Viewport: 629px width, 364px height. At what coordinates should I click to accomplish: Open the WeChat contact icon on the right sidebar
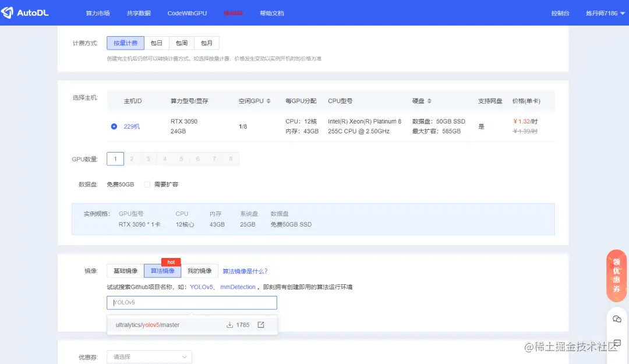point(616,319)
